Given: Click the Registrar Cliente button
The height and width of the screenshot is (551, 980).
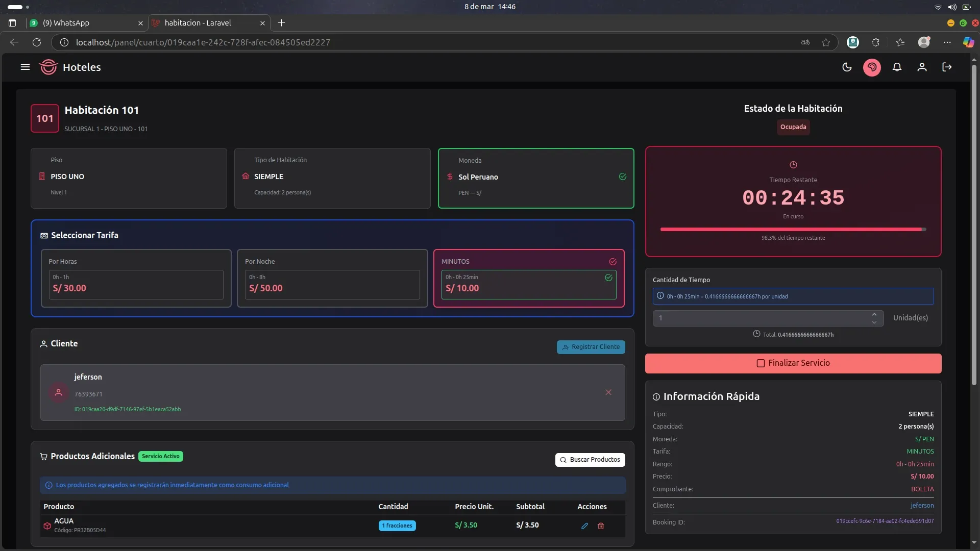Looking at the screenshot, I should [591, 347].
